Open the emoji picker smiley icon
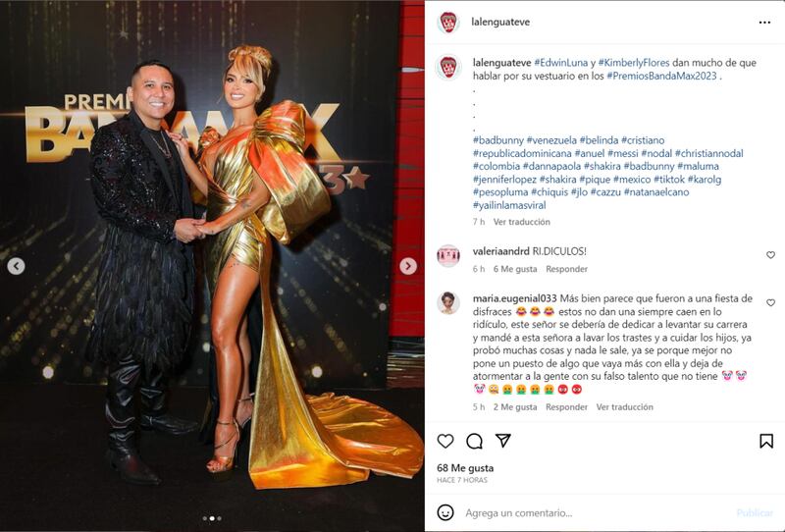785x532 pixels. click(445, 512)
